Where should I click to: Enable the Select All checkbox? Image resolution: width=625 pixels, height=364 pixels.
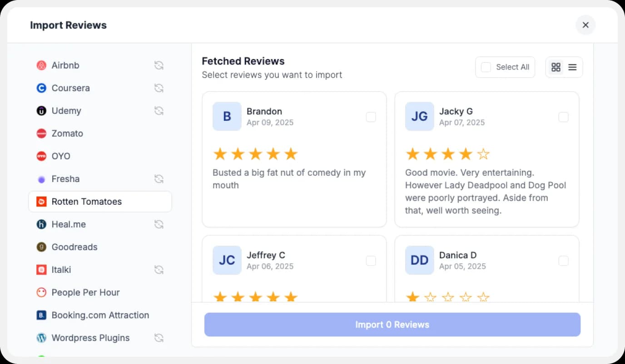click(x=486, y=67)
